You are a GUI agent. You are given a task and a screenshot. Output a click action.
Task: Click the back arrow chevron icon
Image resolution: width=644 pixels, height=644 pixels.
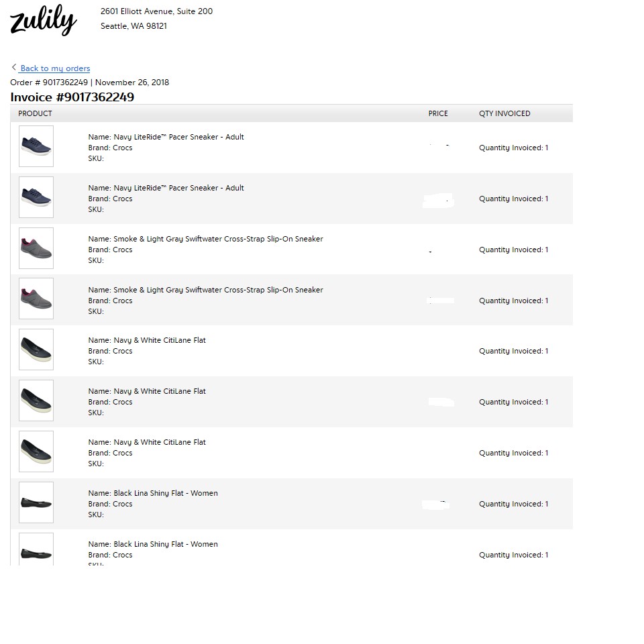[14, 67]
